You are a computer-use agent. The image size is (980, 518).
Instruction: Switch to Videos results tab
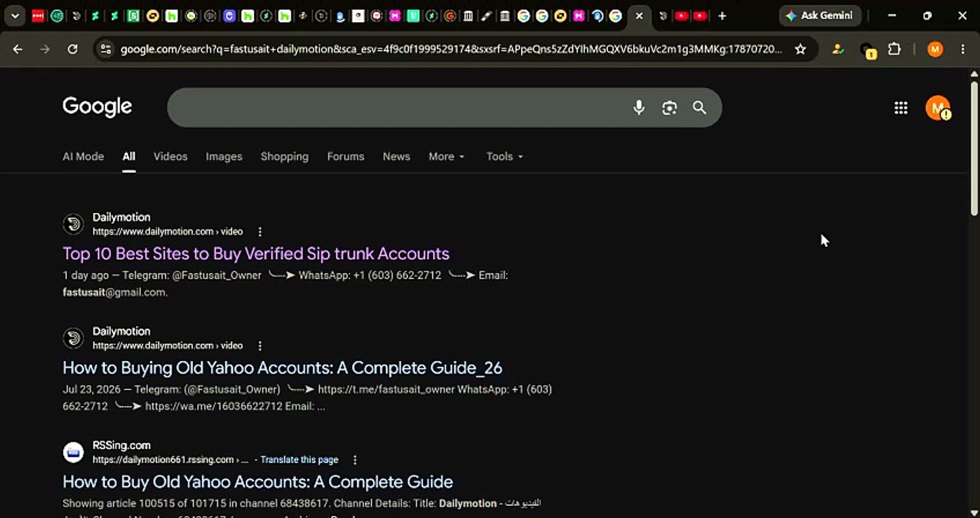coord(171,156)
